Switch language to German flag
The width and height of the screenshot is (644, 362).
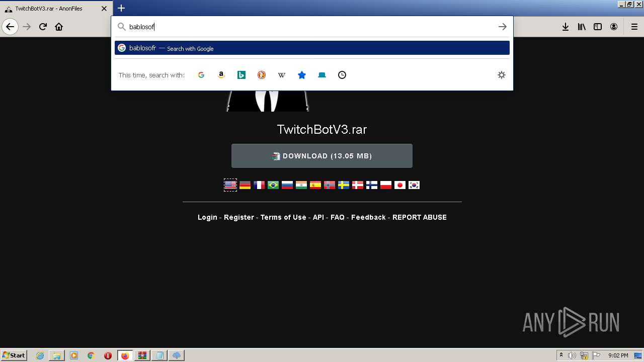[245, 185]
